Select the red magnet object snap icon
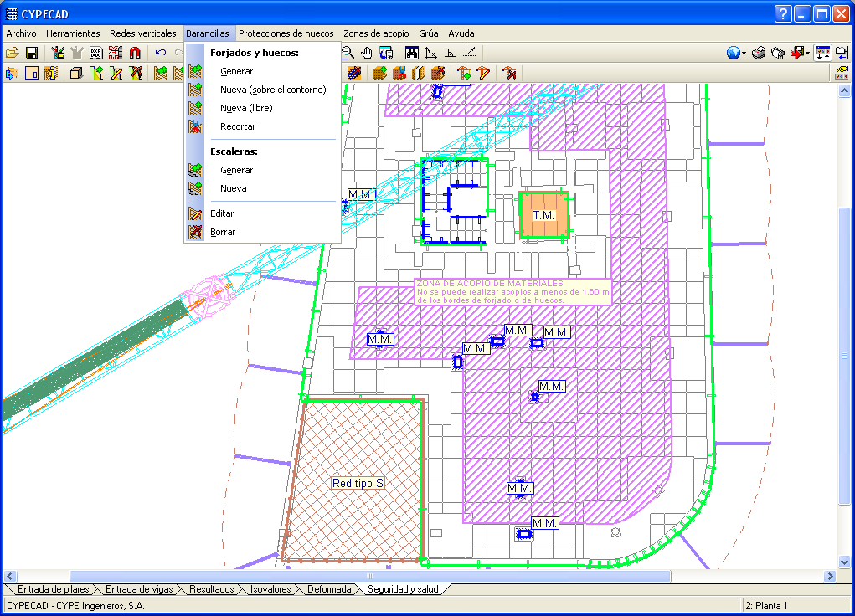Image resolution: width=855 pixels, height=616 pixels. tap(135, 53)
